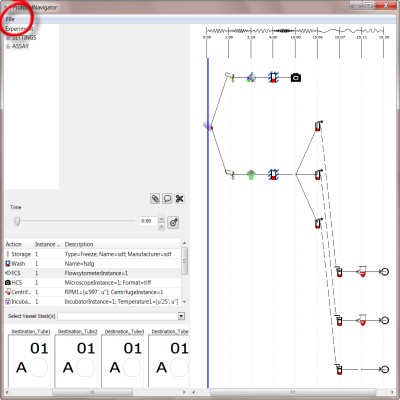Select the colorful stain node in top branch
The width and height of the screenshot is (400, 400).
[x=251, y=78]
